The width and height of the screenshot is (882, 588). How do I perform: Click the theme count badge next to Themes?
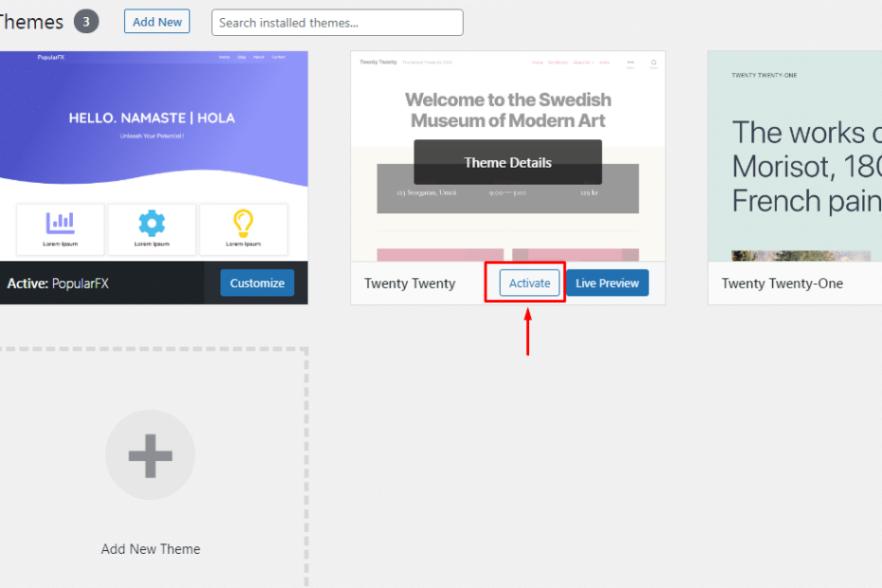click(x=84, y=20)
